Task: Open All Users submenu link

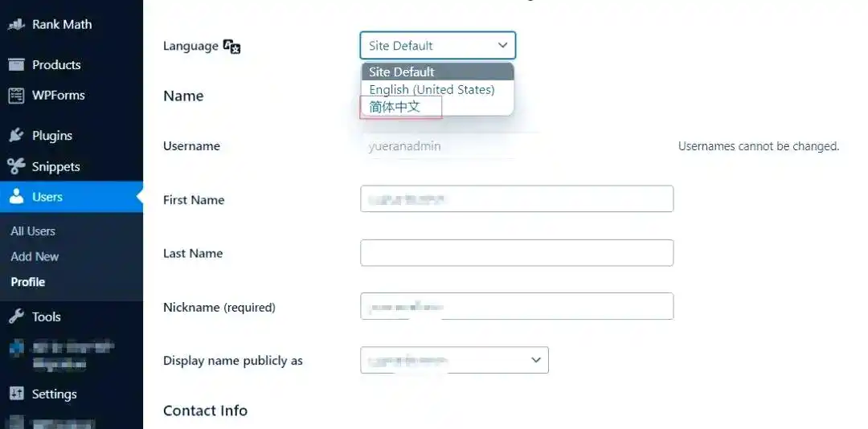Action: click(33, 231)
